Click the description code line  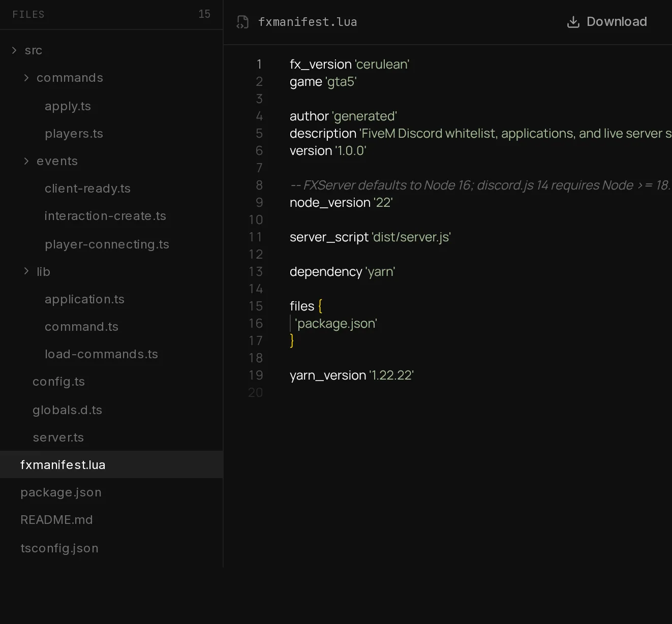pyautogui.click(x=480, y=134)
